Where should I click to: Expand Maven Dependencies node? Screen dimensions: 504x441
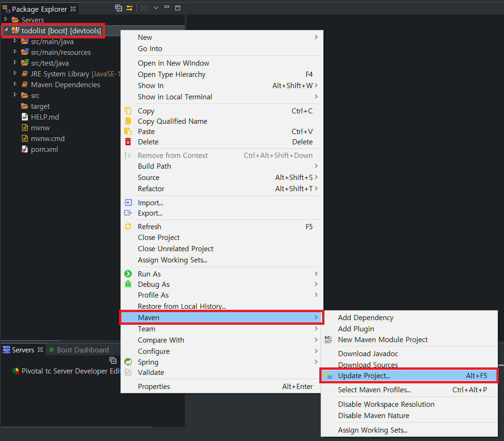(15, 84)
